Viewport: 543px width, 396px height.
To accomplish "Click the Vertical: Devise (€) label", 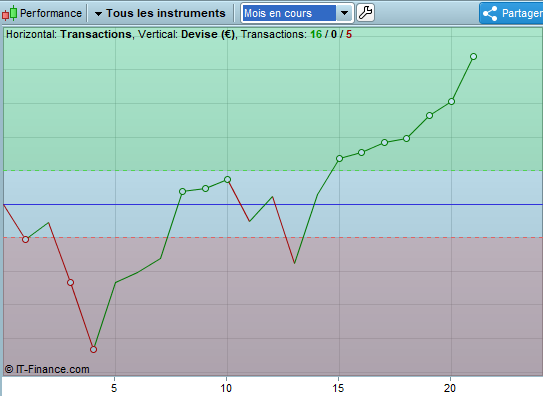I will click(187, 34).
